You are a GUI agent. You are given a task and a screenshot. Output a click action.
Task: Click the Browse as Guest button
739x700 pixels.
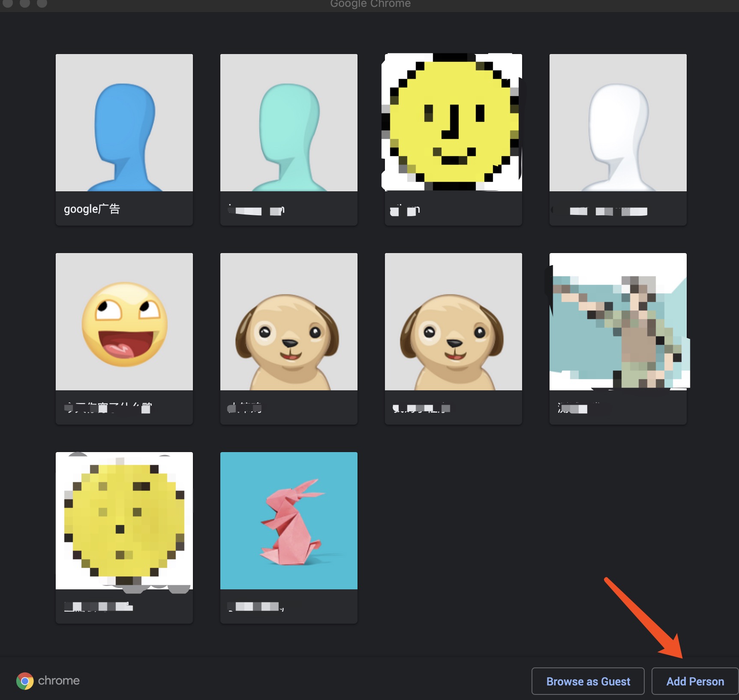(588, 681)
